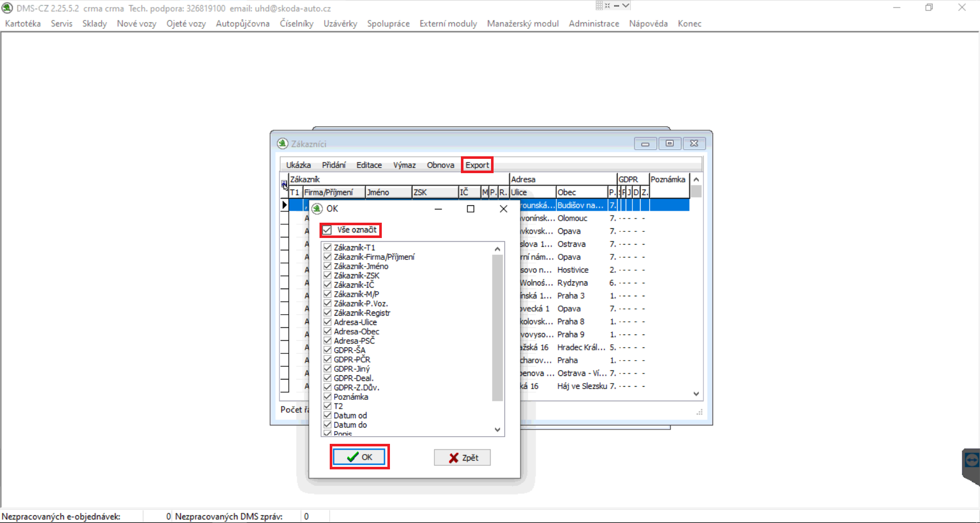The height and width of the screenshot is (523, 980).
Task: Click the export field list scrollbar thumb
Action: [x=497, y=327]
